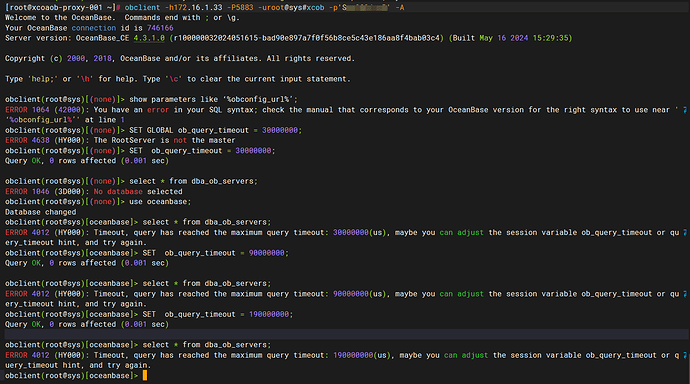Viewport: 690px width, 384px height.
Task: Select the host option -h172.16.1.33
Action: pos(194,7)
